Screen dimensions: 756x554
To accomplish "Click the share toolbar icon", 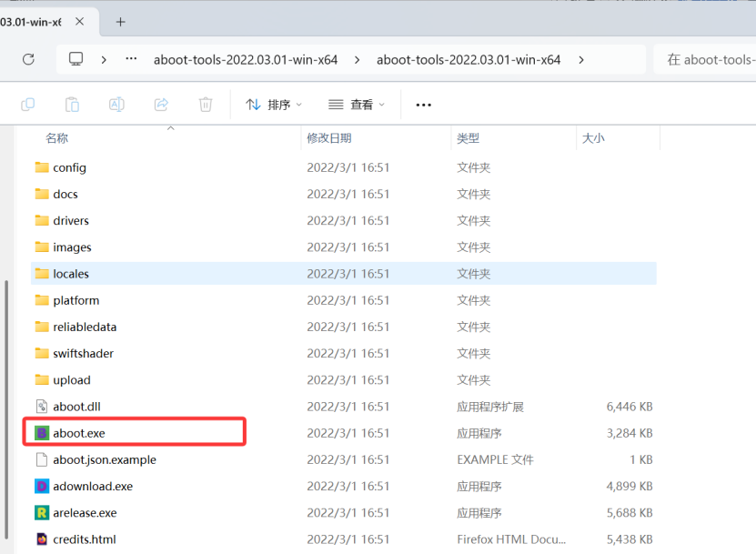I will pos(161,104).
